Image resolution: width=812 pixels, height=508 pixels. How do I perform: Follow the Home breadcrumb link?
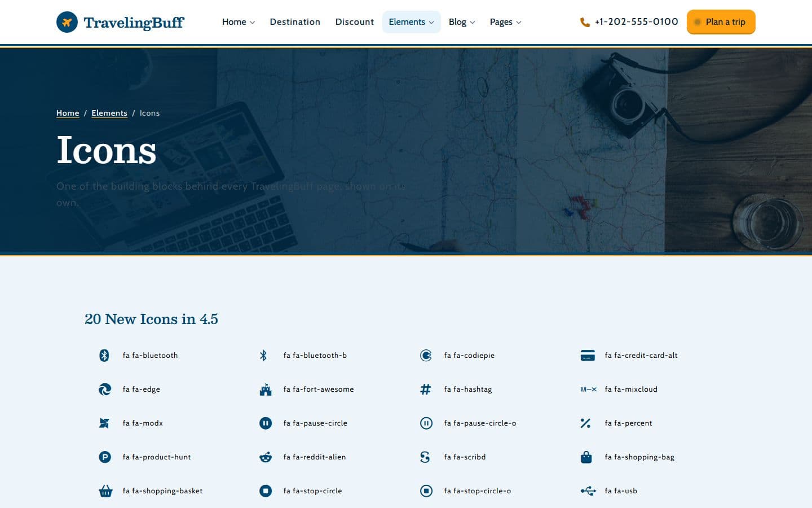pyautogui.click(x=68, y=113)
